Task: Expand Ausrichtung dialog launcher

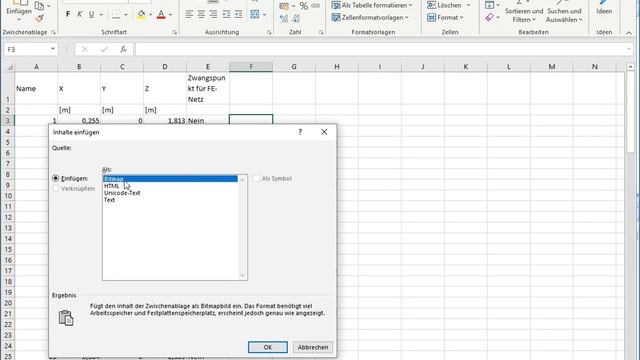Action: [x=269, y=32]
